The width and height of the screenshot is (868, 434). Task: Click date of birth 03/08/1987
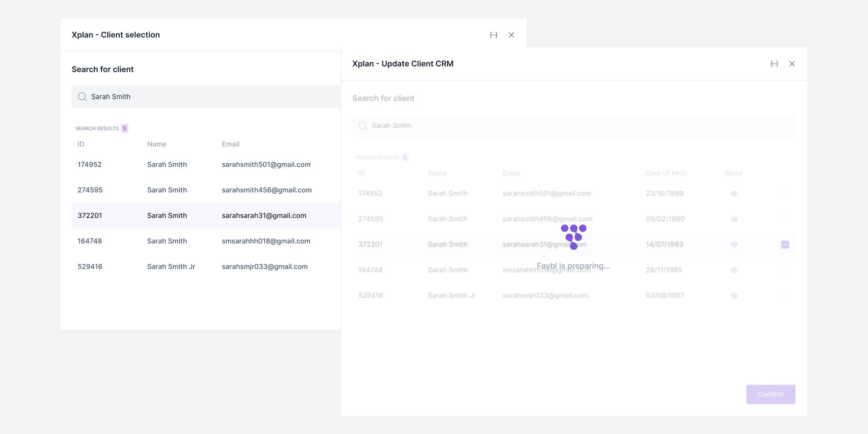click(665, 296)
